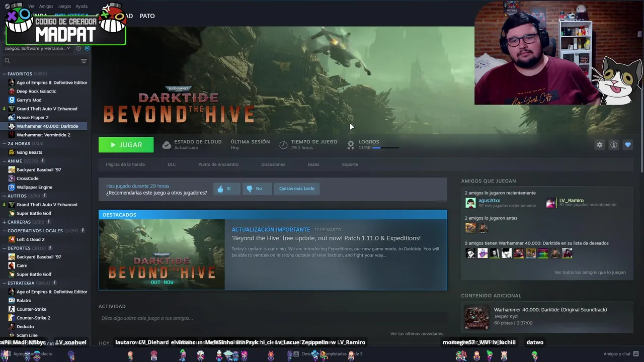This screenshot has width=644, height=362.
Task: Select Counter-Strike 2 icon
Action: (x=12, y=318)
